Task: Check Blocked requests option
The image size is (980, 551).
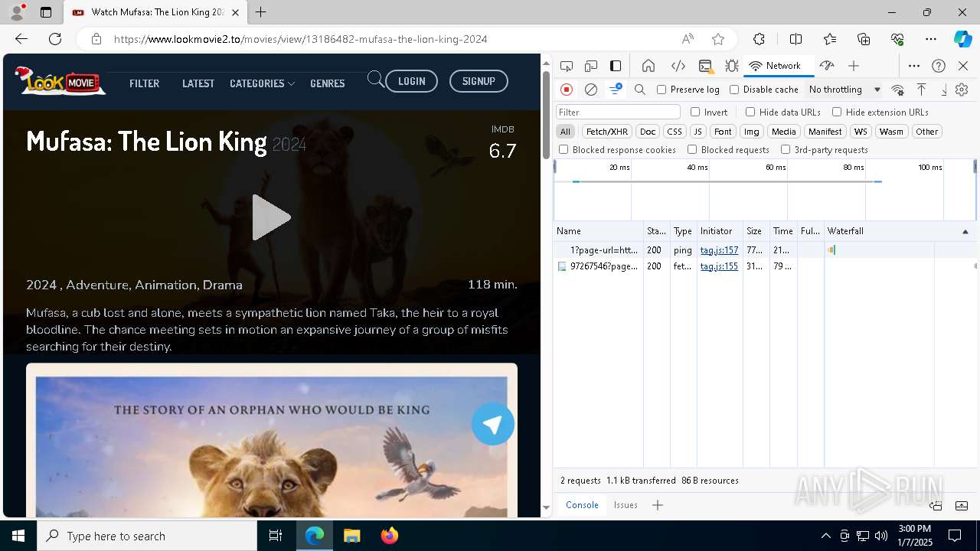Action: [692, 150]
